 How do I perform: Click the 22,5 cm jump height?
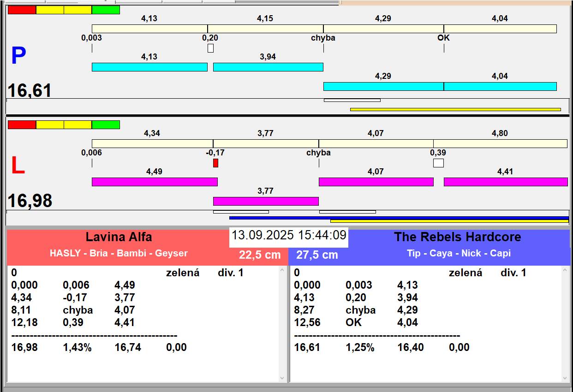pyautogui.click(x=260, y=255)
